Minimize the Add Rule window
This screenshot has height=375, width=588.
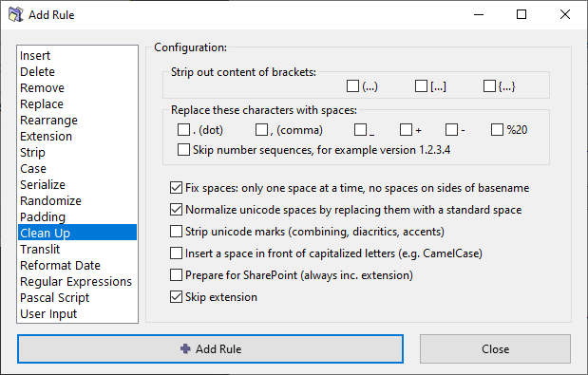point(479,14)
